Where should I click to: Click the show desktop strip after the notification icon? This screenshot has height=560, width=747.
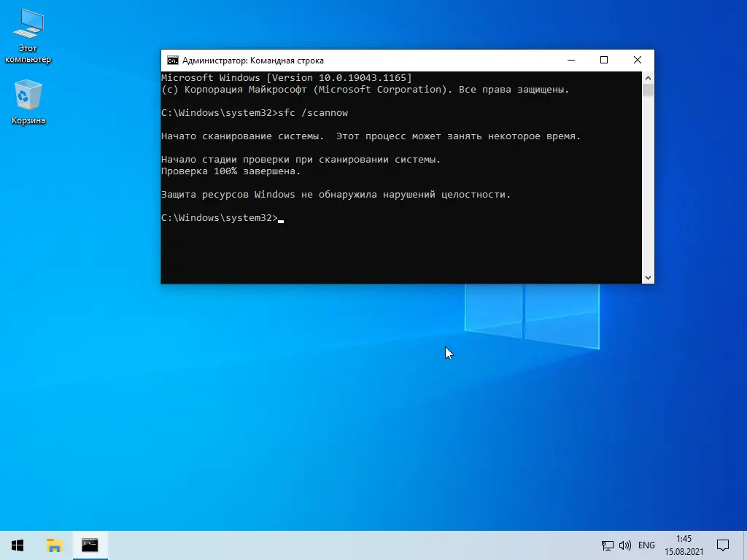tap(745, 545)
